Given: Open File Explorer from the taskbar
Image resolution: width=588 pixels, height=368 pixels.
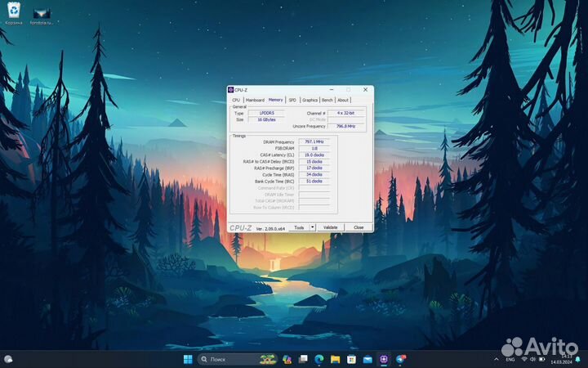Looking at the screenshot, I should click(336, 359).
